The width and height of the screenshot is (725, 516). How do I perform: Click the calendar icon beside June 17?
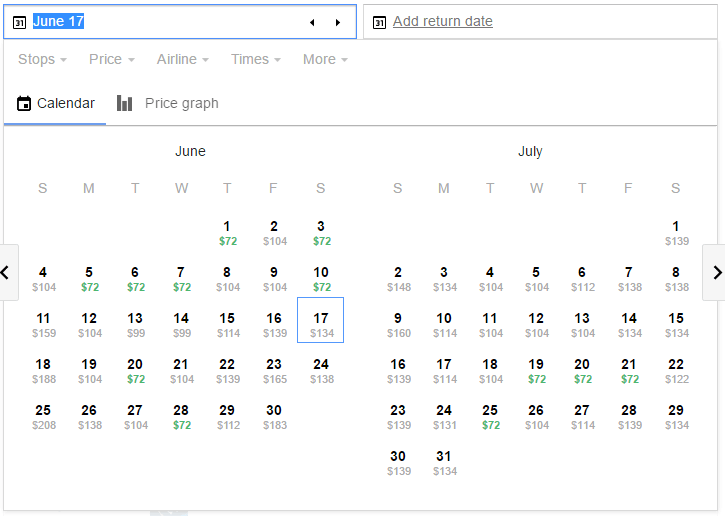[19, 22]
